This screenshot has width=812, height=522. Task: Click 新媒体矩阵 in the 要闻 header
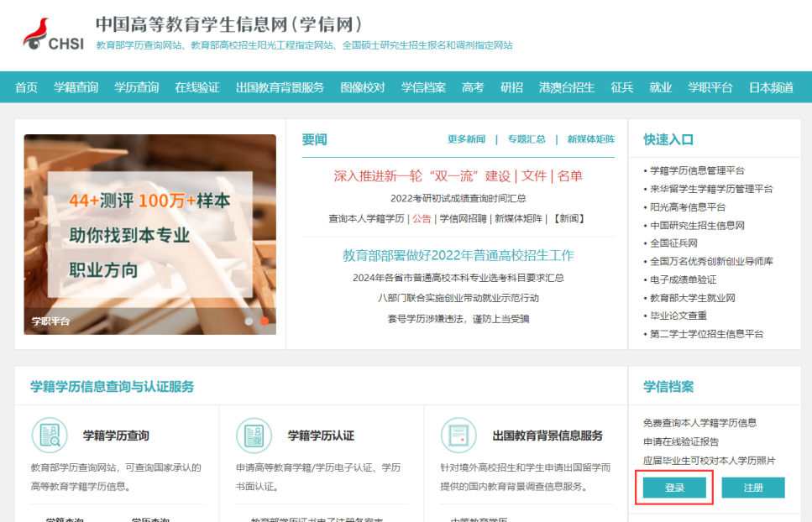coord(591,139)
